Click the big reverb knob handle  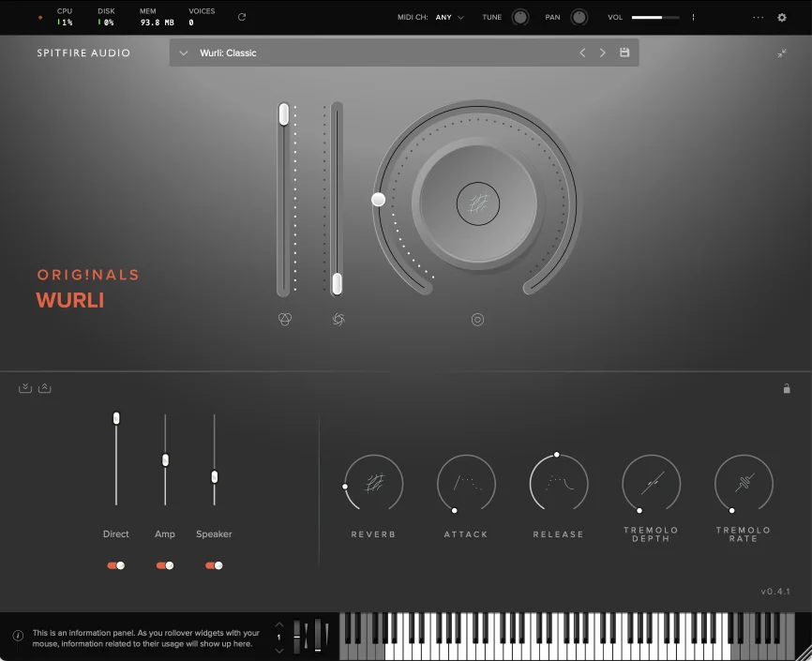379,200
